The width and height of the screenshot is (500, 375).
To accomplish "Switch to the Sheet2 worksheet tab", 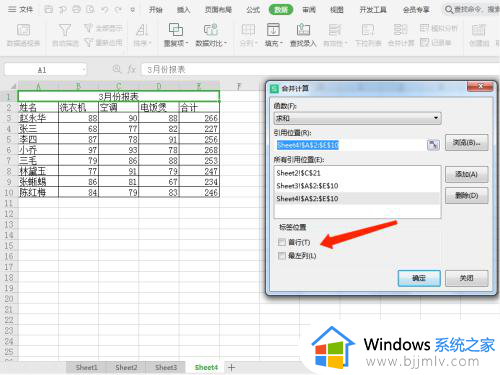I will [126, 367].
